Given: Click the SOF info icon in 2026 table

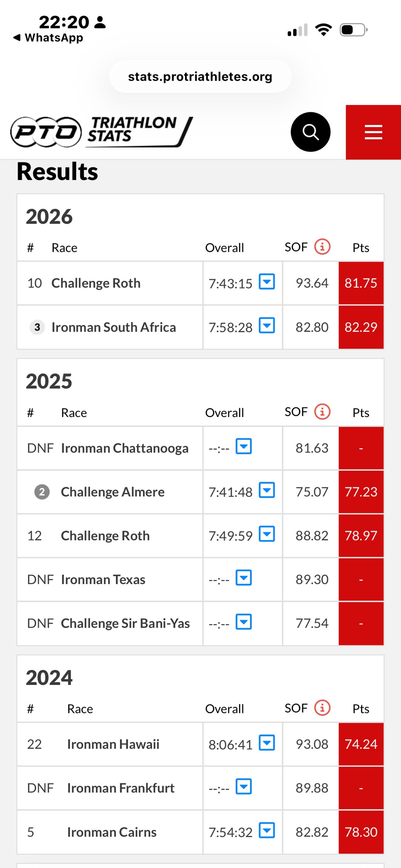Looking at the screenshot, I should (322, 246).
